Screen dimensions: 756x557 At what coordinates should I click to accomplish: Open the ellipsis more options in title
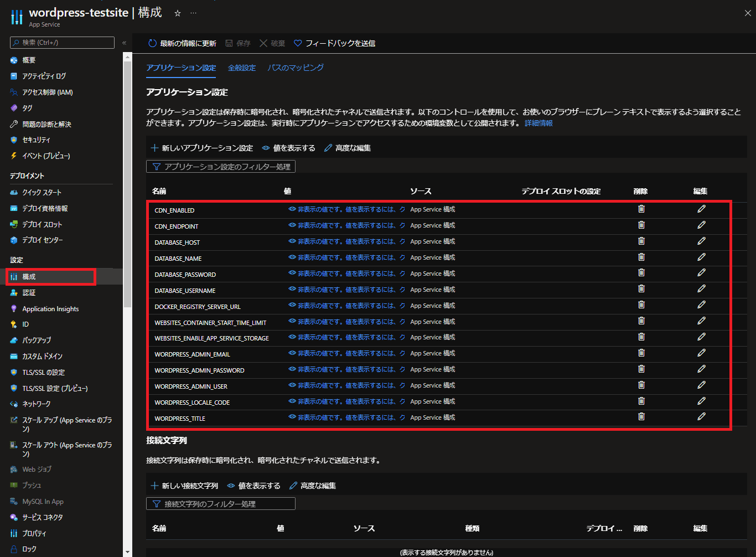click(x=193, y=13)
